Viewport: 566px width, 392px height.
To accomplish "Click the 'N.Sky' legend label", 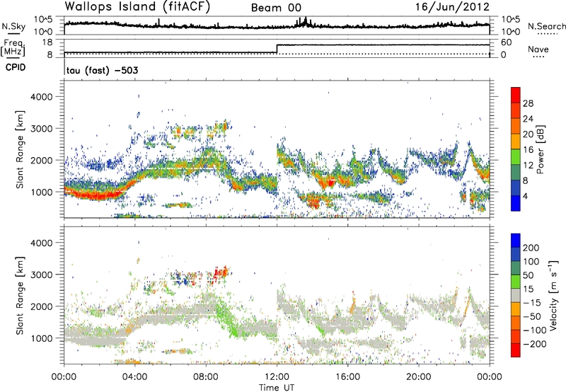I will point(13,26).
